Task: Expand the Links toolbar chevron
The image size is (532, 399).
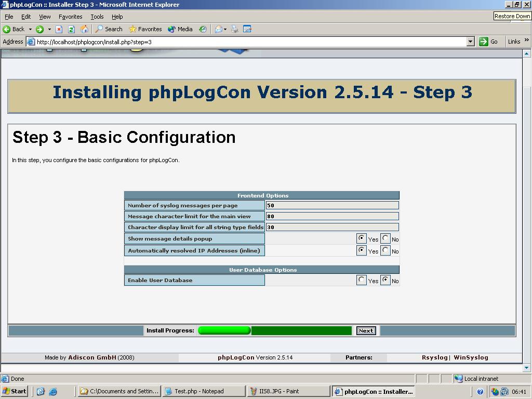Action: pos(527,40)
